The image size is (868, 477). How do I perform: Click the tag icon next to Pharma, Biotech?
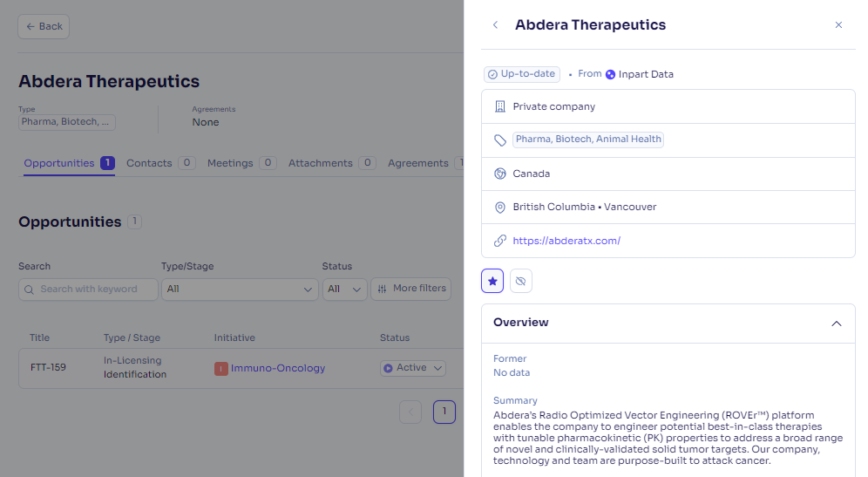(x=500, y=140)
